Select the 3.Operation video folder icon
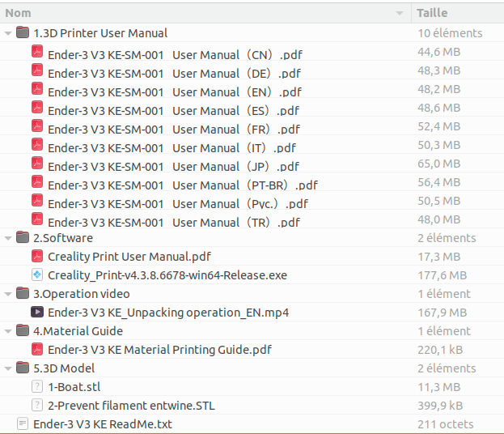Viewport: 504px width, 434px height. pyautogui.click(x=23, y=293)
